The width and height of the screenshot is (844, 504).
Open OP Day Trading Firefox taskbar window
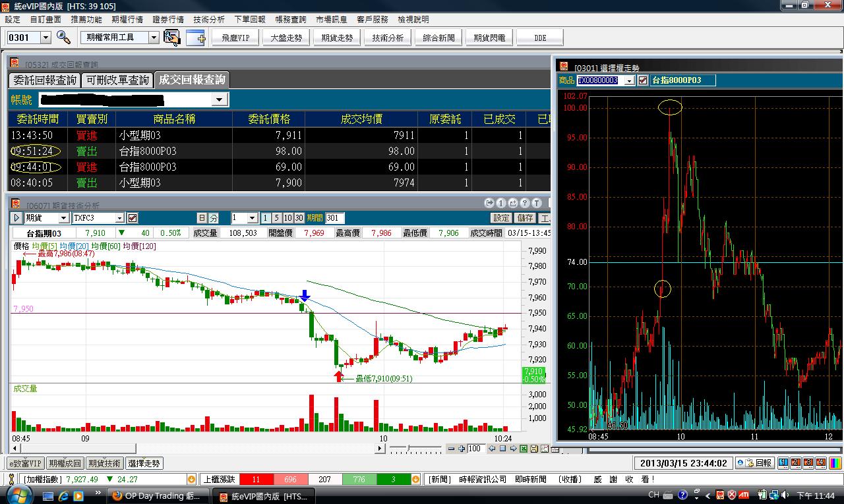click(157, 495)
